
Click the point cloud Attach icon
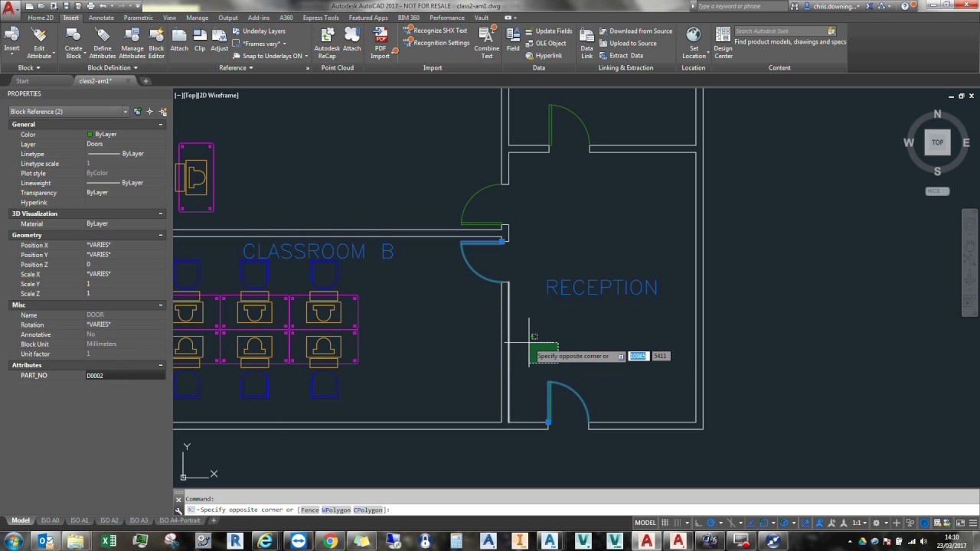[x=351, y=40]
